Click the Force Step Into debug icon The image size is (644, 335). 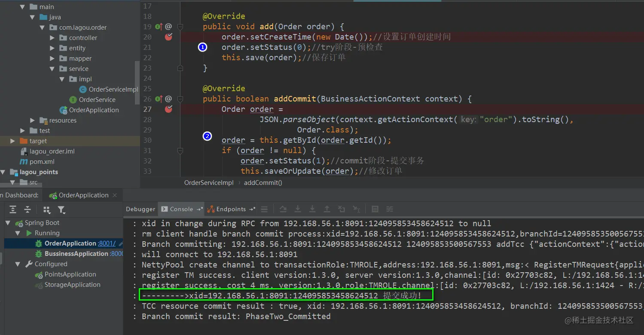[x=312, y=209]
